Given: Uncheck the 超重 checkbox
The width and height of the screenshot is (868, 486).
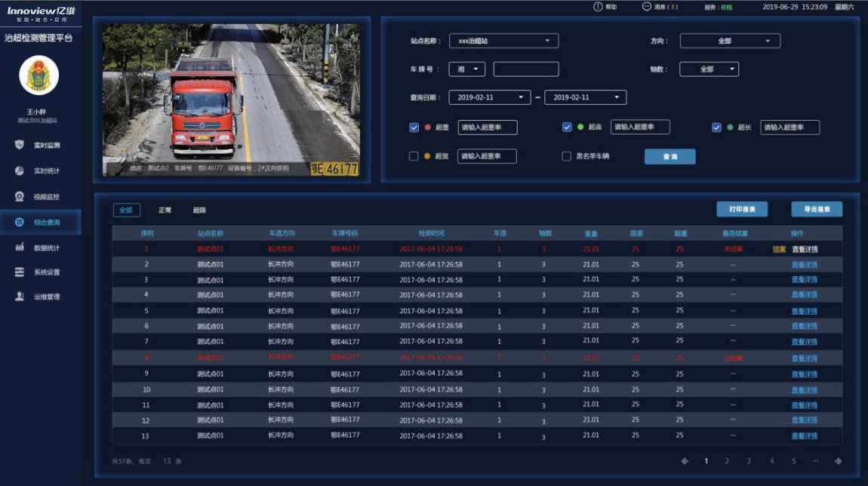Looking at the screenshot, I should click(x=414, y=128).
